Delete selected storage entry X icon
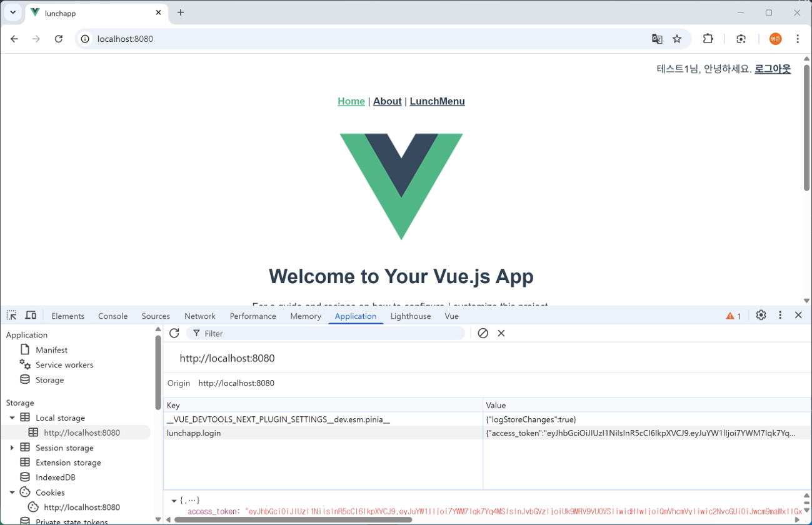This screenshot has width=812, height=525. [x=501, y=333]
